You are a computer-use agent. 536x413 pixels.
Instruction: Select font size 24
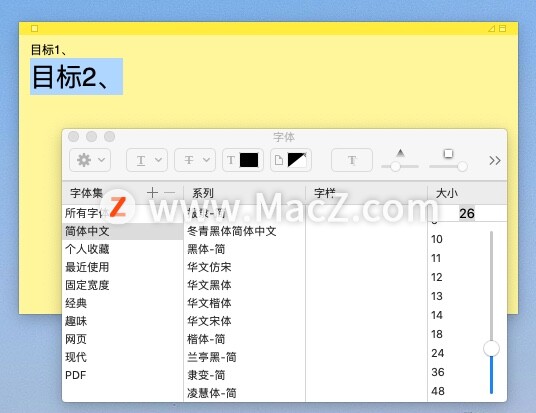coord(438,353)
